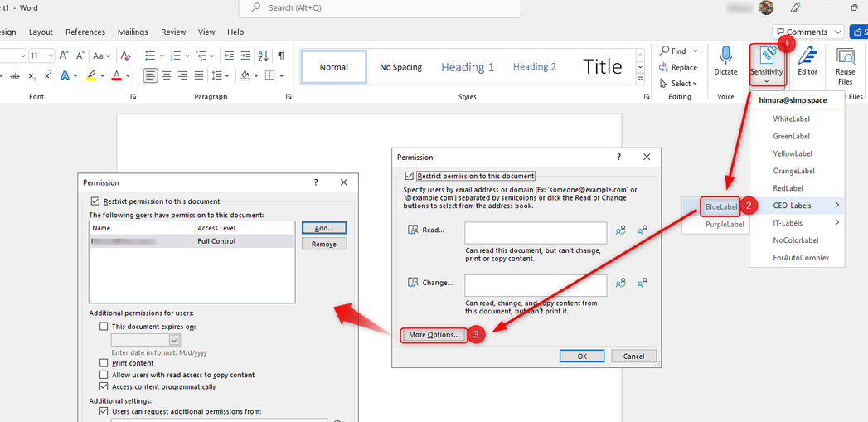The height and width of the screenshot is (422, 868).
Task: Apply subscript formatting
Action: [x=32, y=75]
